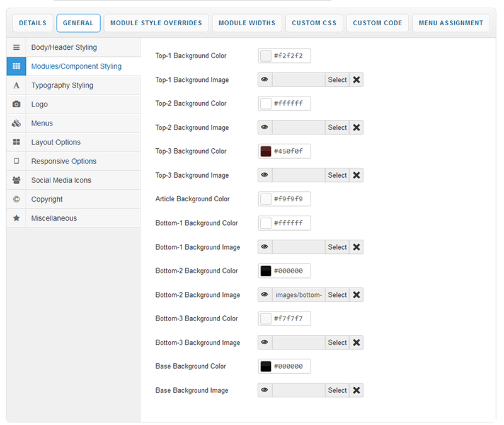The width and height of the screenshot is (504, 425).
Task: Click the Typography Styling letter icon
Action: pyautogui.click(x=16, y=85)
